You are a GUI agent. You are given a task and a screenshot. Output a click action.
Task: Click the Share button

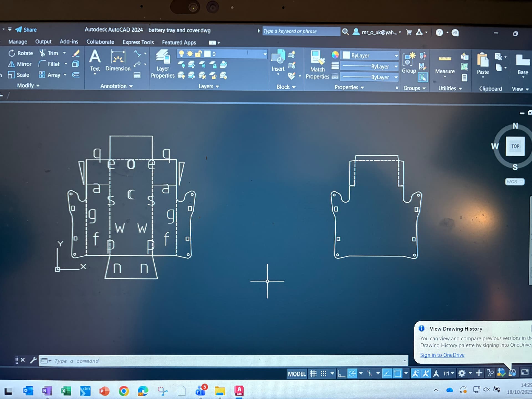tap(26, 30)
